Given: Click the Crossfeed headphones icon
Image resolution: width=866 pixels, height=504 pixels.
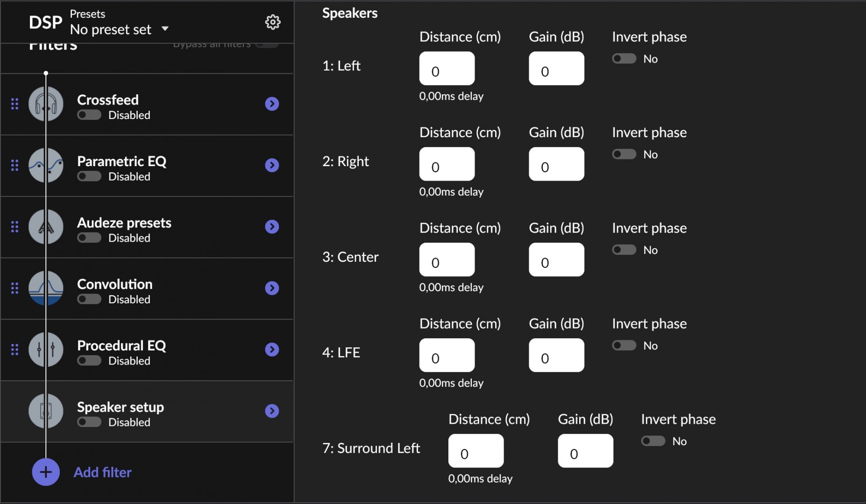Looking at the screenshot, I should 46,104.
